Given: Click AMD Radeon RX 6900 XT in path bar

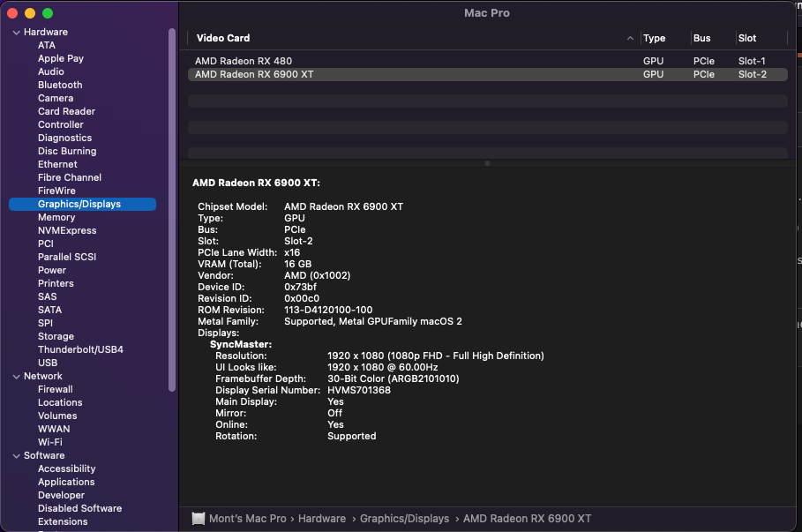Looking at the screenshot, I should point(528,519).
